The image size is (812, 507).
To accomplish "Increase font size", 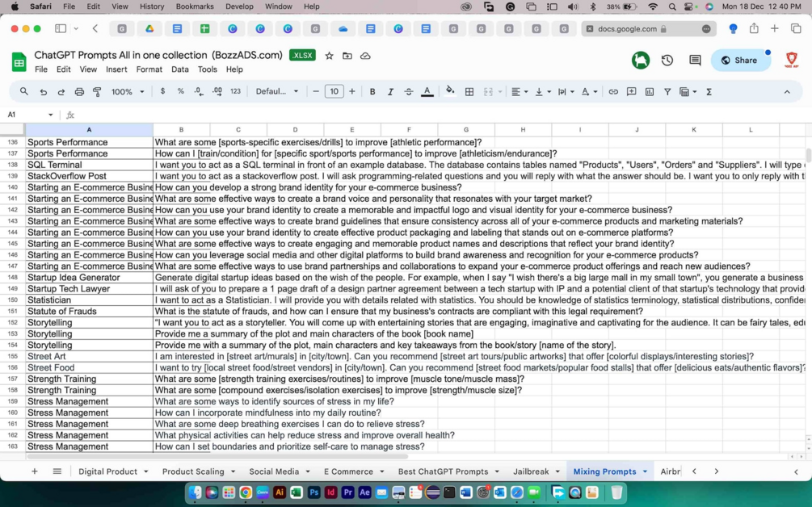I will click(352, 91).
